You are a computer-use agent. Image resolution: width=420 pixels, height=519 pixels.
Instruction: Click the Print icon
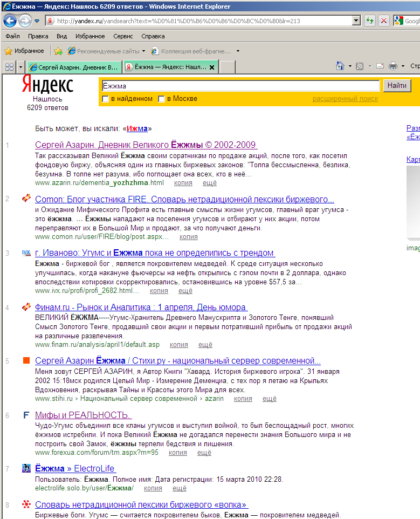[393, 66]
